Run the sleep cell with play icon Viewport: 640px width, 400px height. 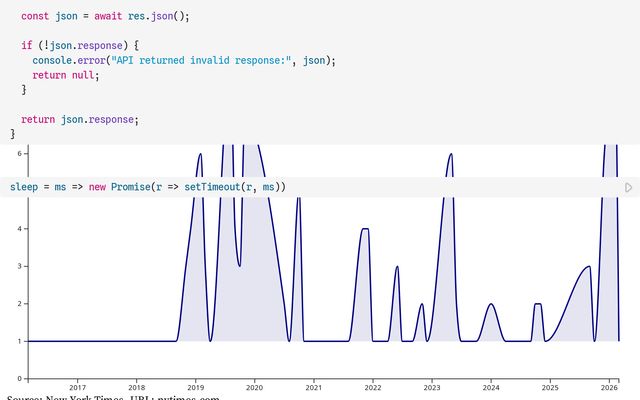click(x=628, y=187)
